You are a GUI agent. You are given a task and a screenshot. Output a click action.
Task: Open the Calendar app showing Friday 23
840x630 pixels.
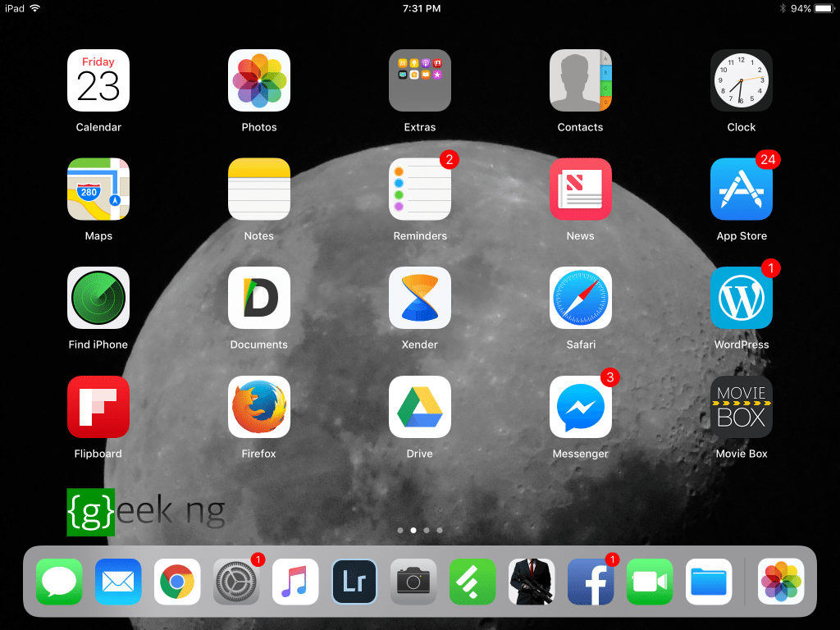(x=98, y=80)
